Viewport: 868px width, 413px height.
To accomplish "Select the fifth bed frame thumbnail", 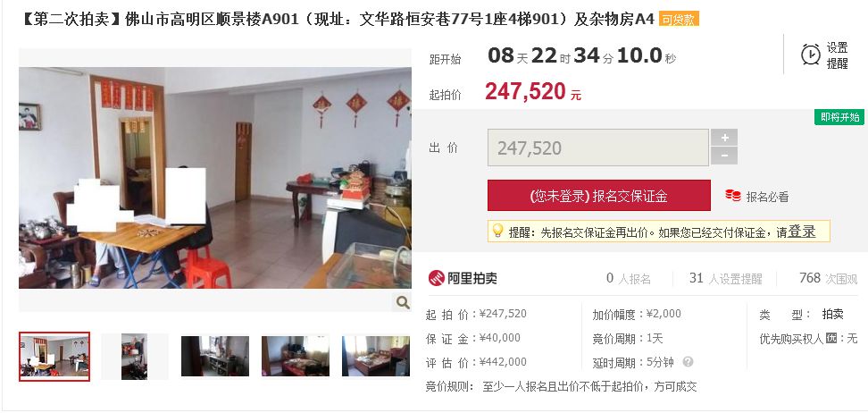I will 376,357.
